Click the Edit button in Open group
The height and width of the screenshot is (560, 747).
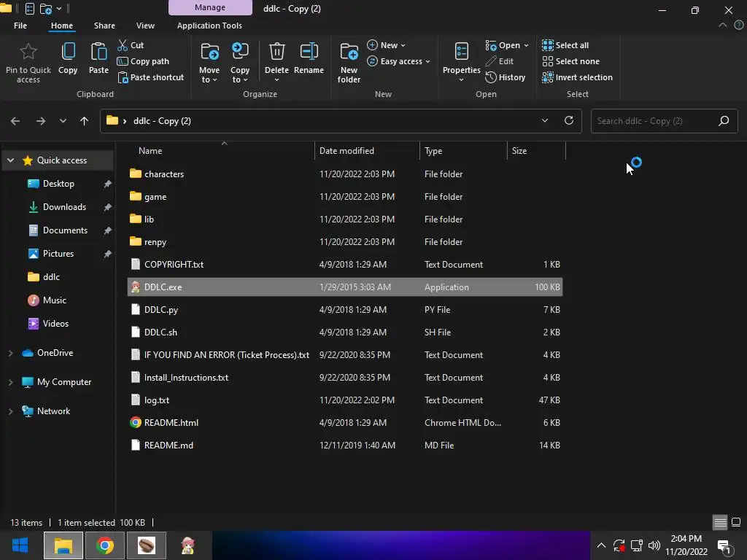(499, 61)
